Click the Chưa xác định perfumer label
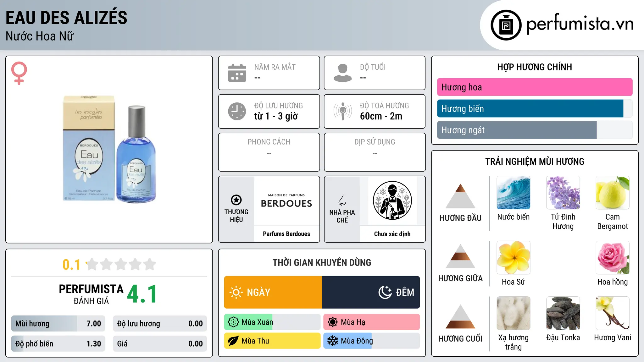This screenshot has height=362, width=644. [392, 234]
